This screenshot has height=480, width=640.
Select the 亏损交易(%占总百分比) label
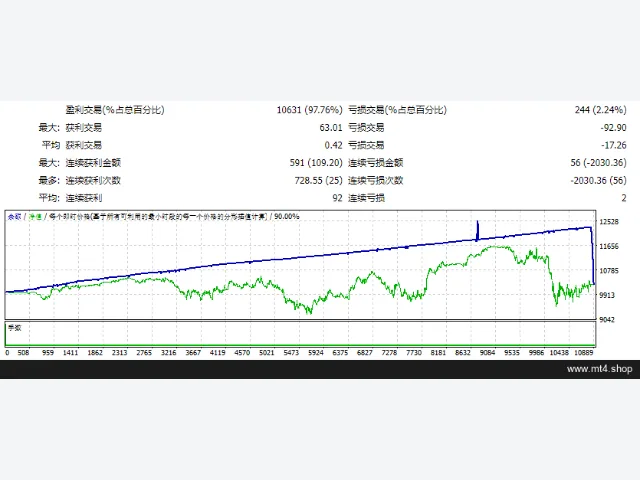(x=397, y=110)
